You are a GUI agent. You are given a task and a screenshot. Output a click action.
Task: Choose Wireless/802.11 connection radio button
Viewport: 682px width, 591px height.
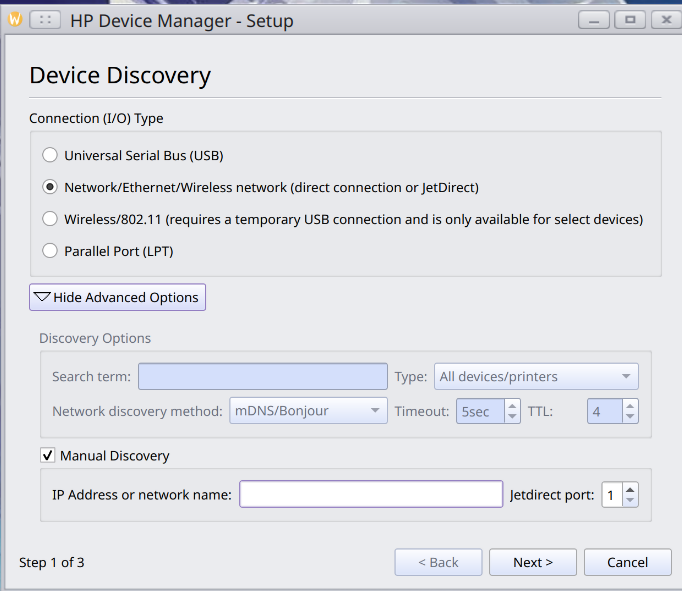click(50, 219)
